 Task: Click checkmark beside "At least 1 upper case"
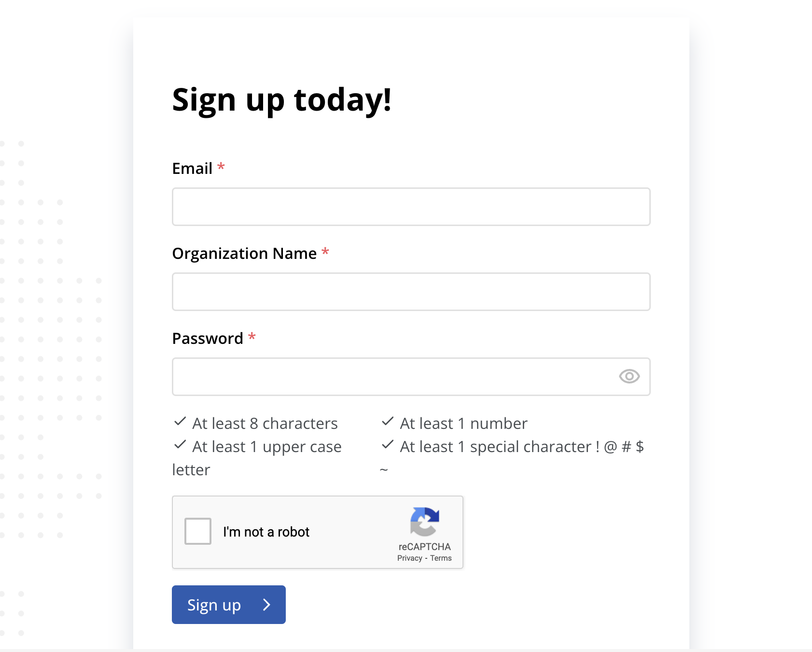click(x=180, y=445)
